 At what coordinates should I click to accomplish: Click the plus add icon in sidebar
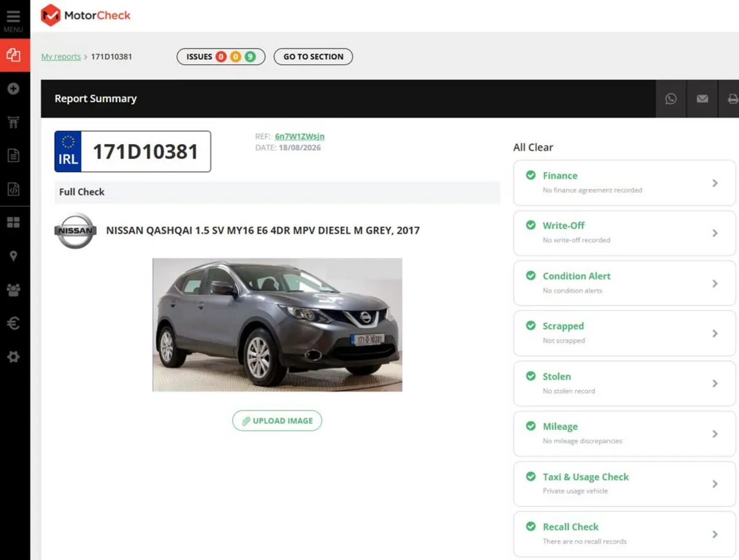(x=14, y=89)
